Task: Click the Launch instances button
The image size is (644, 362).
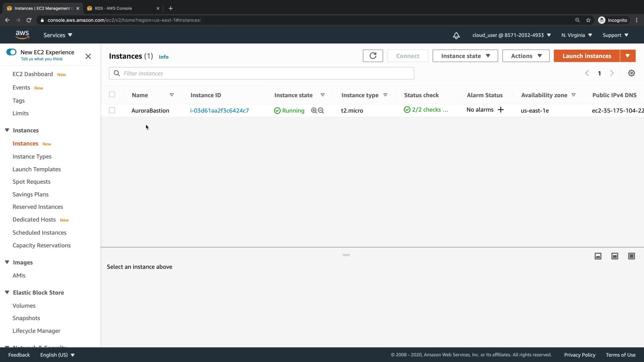Action: click(586, 56)
